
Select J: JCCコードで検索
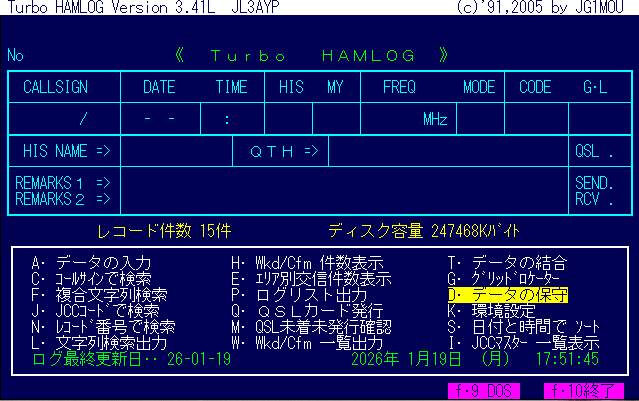pyautogui.click(x=95, y=310)
